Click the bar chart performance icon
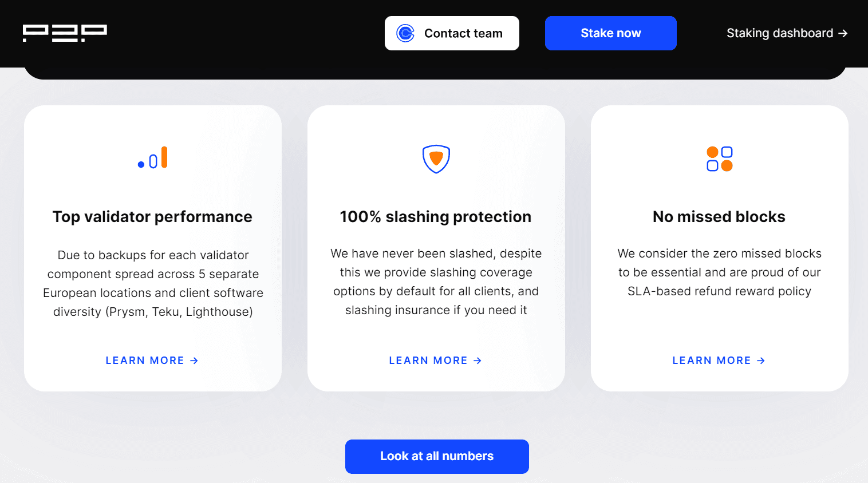Viewport: 868px width, 483px height. tap(153, 158)
